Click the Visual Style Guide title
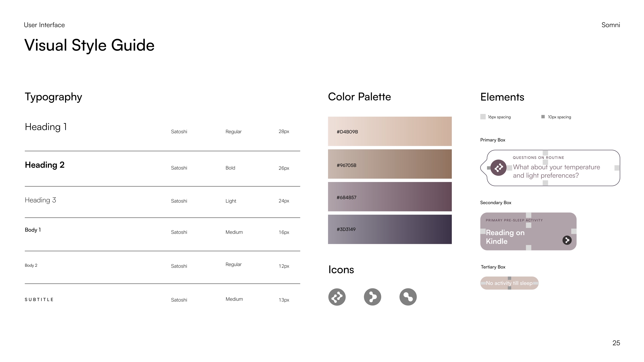644x362 pixels. tap(89, 45)
